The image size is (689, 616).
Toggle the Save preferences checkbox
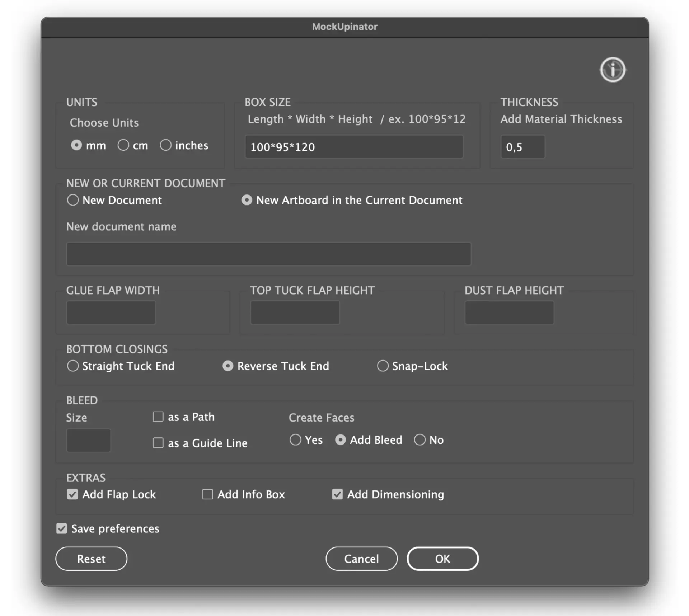pyautogui.click(x=62, y=528)
